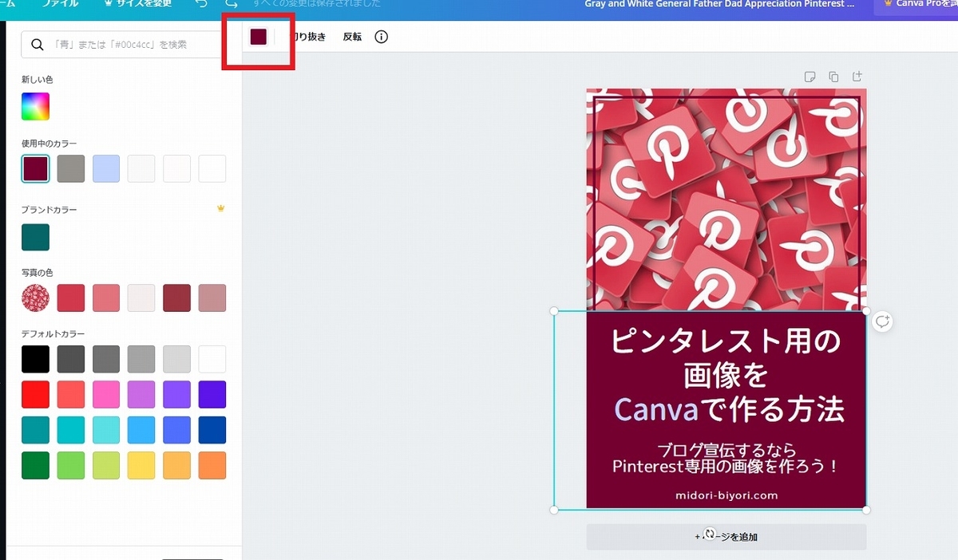Select the gray swatch under 使用中のカラー

click(x=71, y=168)
